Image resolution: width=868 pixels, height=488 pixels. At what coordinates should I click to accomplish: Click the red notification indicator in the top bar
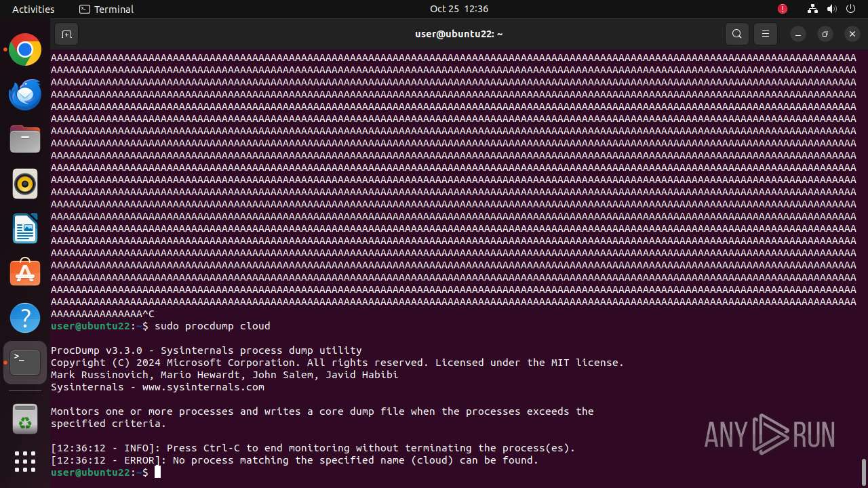tap(783, 9)
